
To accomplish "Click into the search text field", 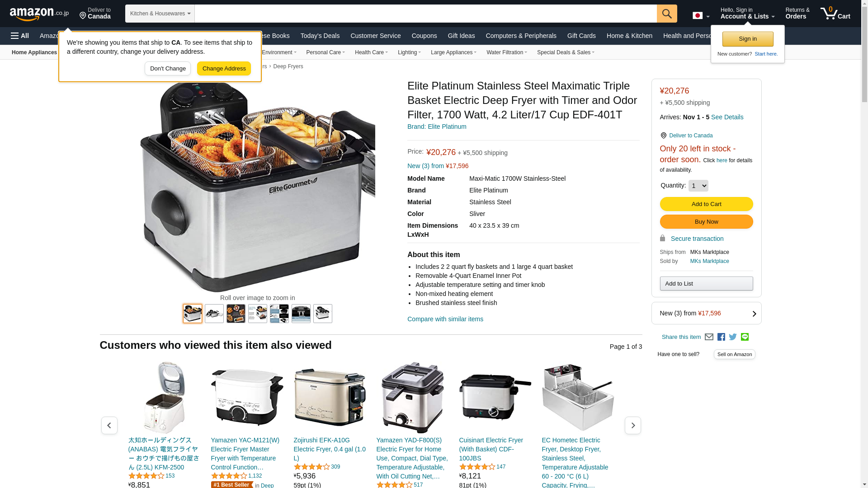I will coord(425,14).
